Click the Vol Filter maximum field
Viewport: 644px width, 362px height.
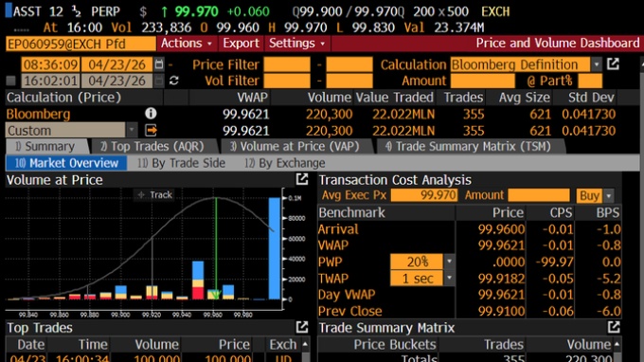click(349, 81)
